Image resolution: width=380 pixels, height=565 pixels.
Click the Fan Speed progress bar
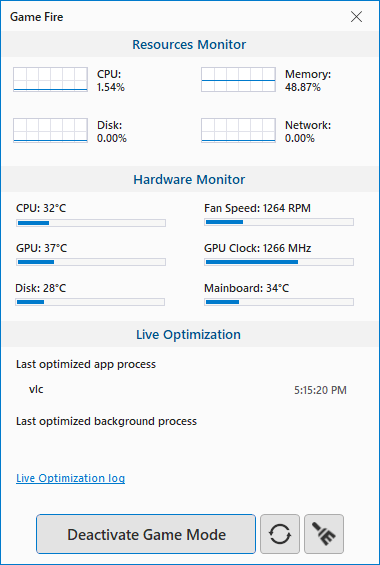(279, 222)
